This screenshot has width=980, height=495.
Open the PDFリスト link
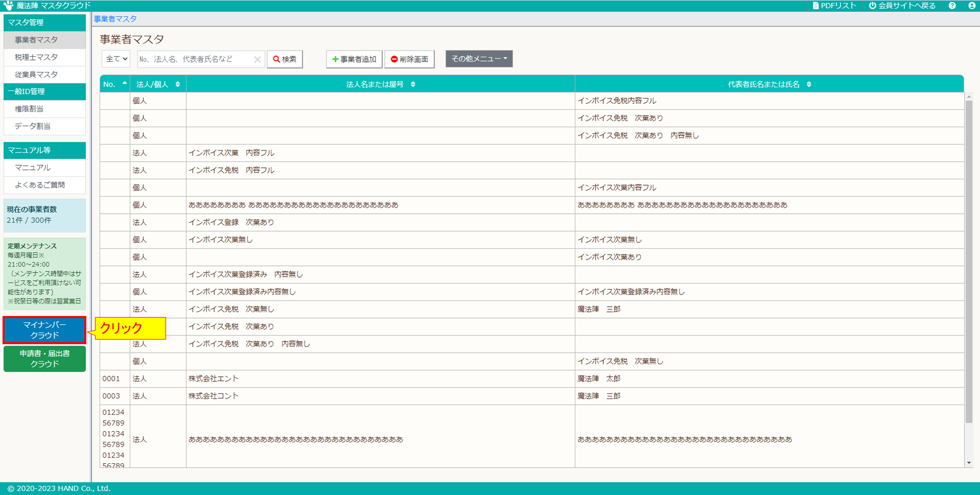point(834,6)
